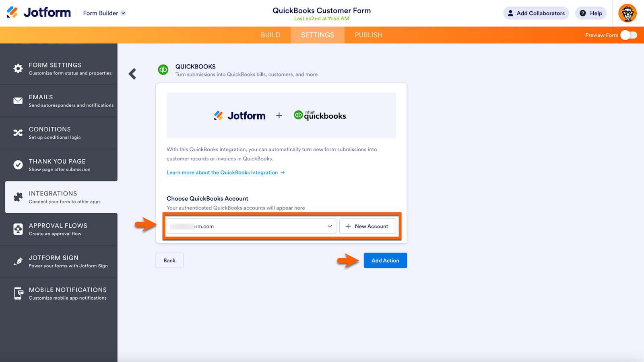This screenshot has height=362, width=644.
Task: Click the Jotform logo in the header
Action: pos(39,13)
